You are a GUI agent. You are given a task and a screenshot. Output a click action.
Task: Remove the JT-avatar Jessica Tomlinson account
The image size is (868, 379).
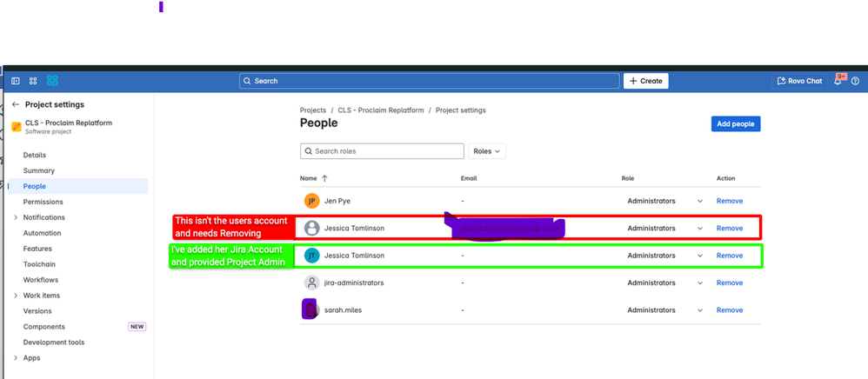(730, 256)
